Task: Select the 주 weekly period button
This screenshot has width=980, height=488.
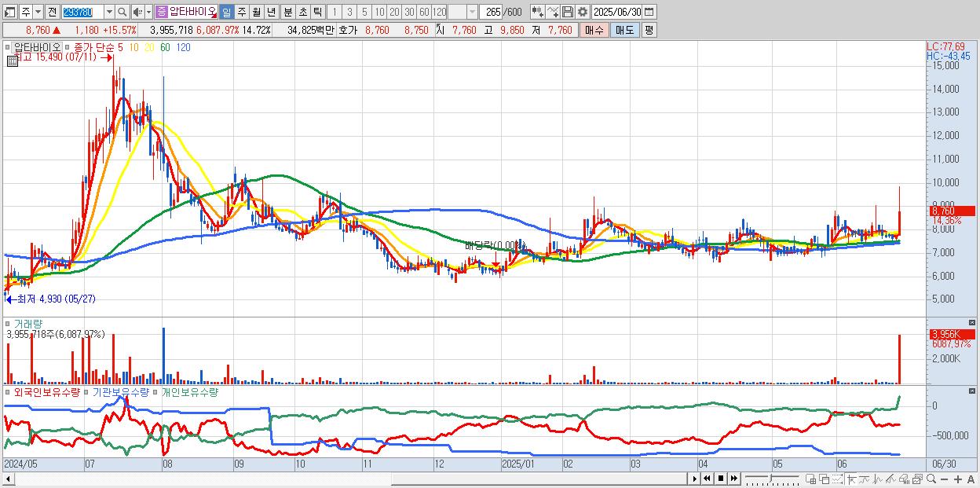Action: tap(242, 12)
